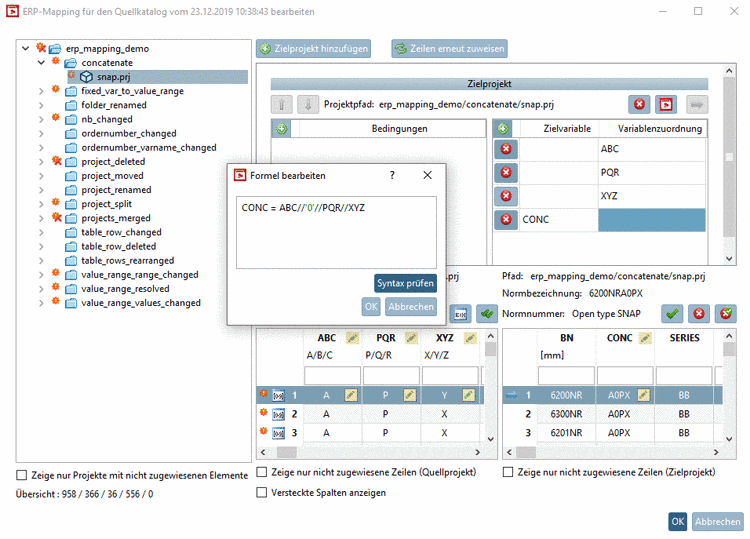Select value_range_values_changed tree item
This screenshot has width=750, height=539.
[x=141, y=303]
